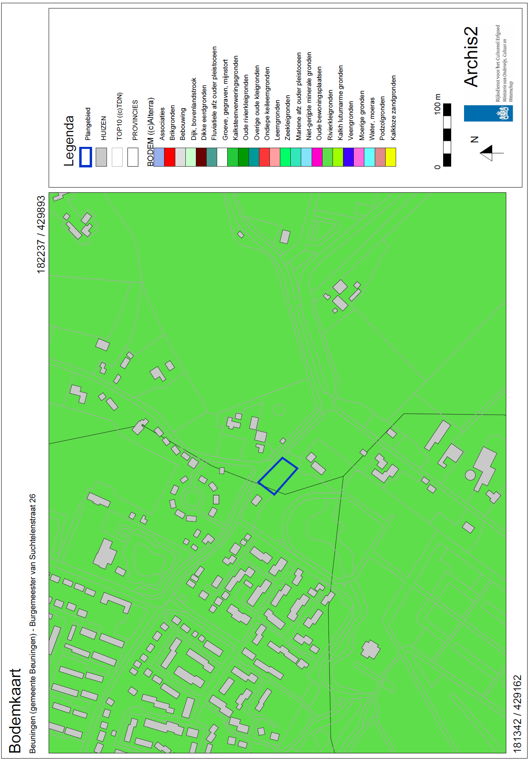Click the '182237 / 429893' coordinate text
The image size is (532, 763).
coord(41,235)
